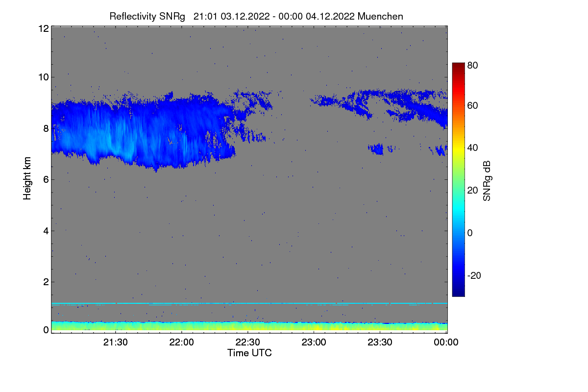This screenshot has height=392, width=588.
Task: Click the colorbar tick label 0
Action: click(470, 233)
